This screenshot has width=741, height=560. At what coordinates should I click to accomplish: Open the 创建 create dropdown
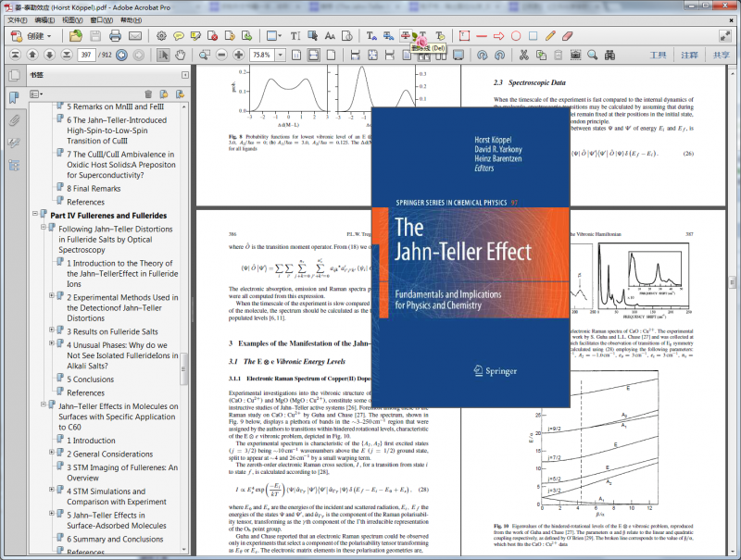[x=31, y=36]
